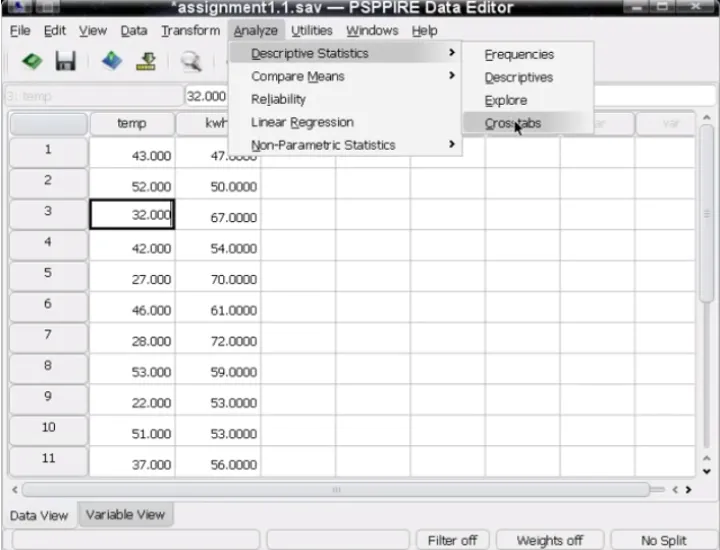Screen dimensions: 720x550
Task: Open the Transform menu
Action: pos(190,31)
